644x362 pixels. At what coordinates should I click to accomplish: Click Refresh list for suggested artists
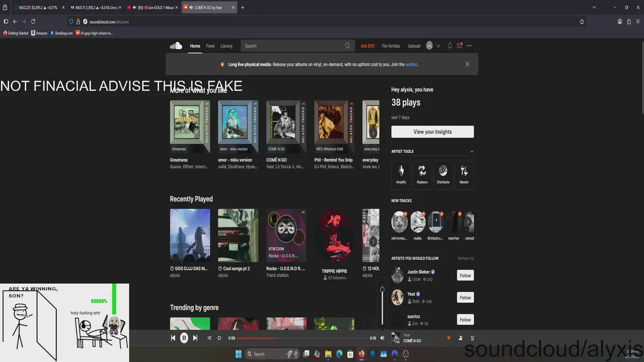466,258
